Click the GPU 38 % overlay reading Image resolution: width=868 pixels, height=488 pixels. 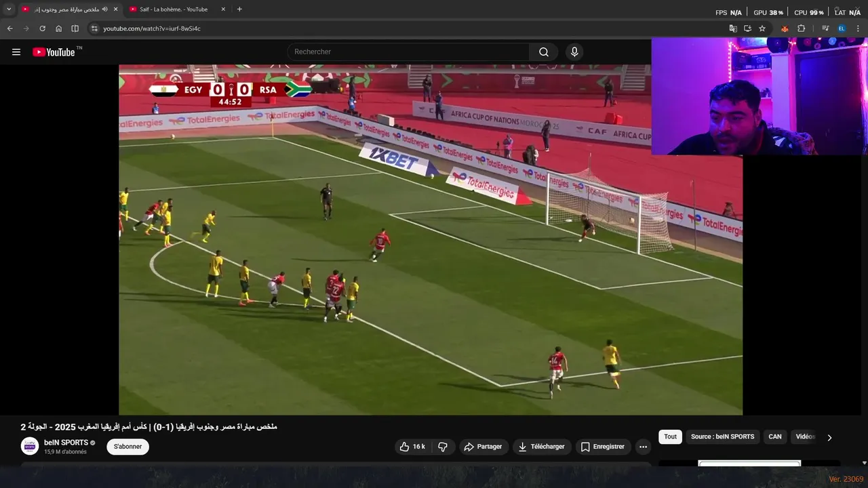tap(768, 12)
